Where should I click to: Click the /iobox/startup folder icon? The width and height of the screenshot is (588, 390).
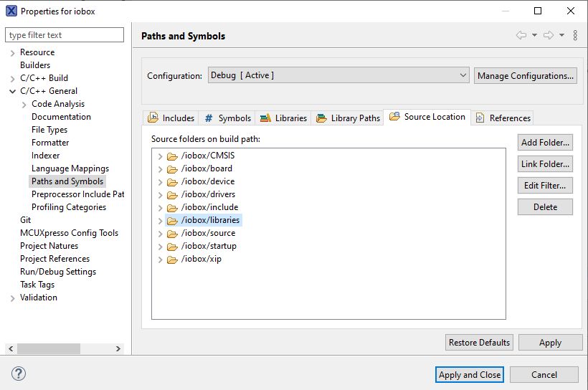(172, 247)
